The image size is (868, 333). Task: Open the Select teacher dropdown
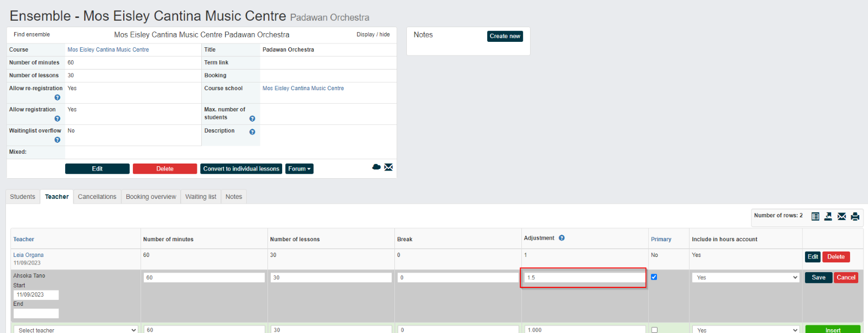point(76,330)
